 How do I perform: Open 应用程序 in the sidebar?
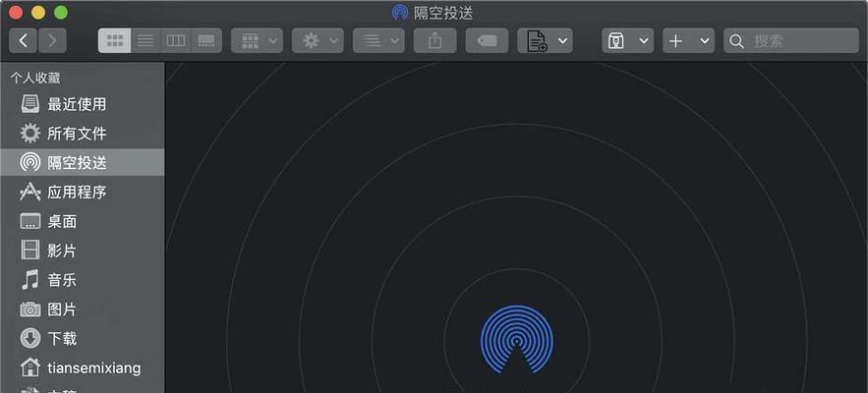[x=83, y=192]
